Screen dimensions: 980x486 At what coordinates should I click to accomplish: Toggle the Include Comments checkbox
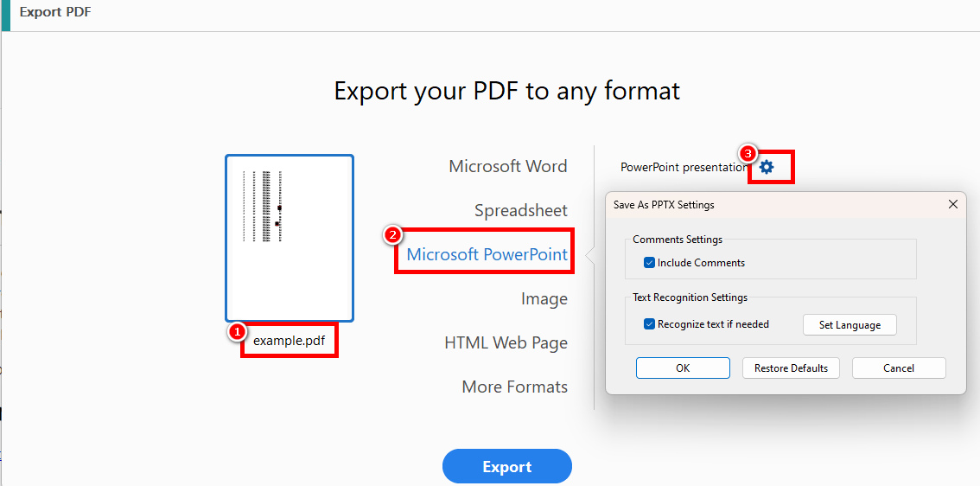[650, 263]
